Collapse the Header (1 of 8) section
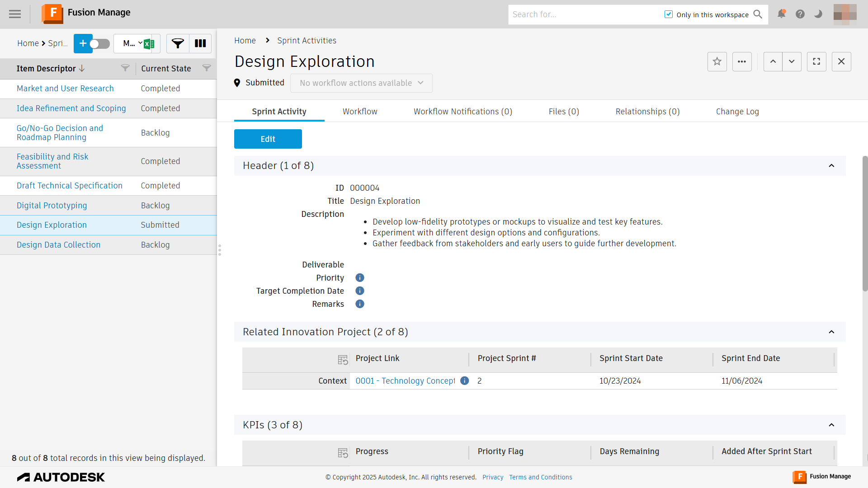 (831, 166)
